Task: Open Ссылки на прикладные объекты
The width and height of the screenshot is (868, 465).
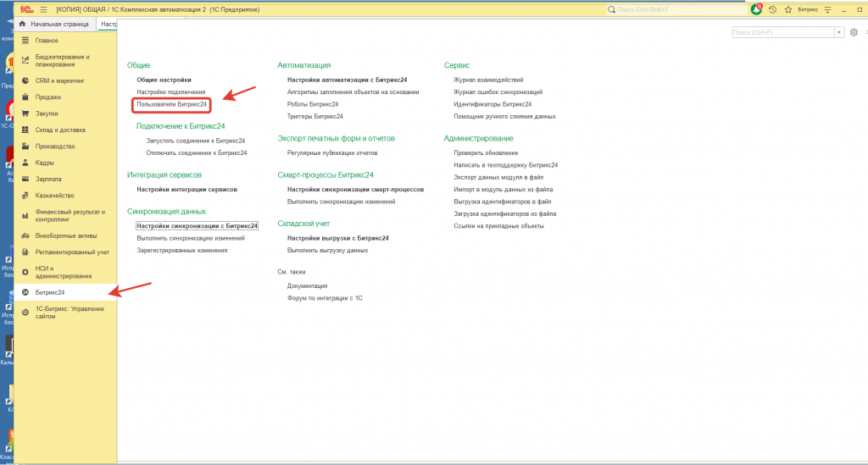Action: click(498, 225)
